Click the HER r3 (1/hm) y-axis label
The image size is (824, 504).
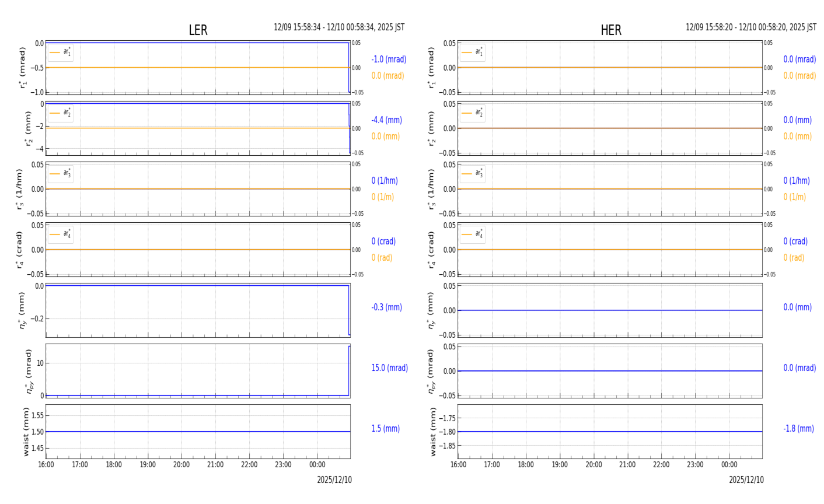click(x=433, y=189)
